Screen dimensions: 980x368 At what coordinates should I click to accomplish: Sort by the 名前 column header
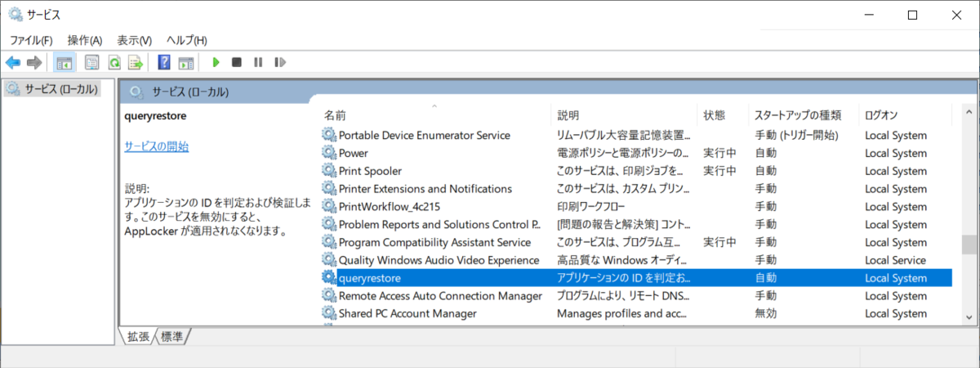[435, 115]
